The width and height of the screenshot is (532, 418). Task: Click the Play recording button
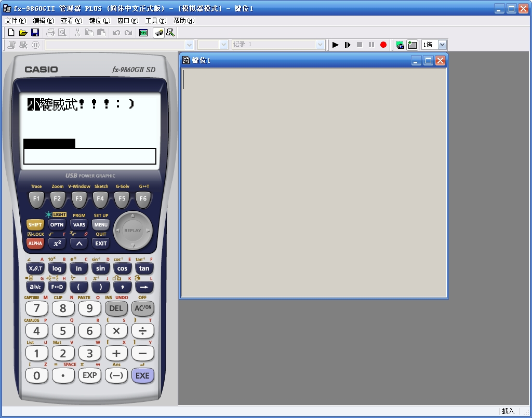pyautogui.click(x=336, y=45)
